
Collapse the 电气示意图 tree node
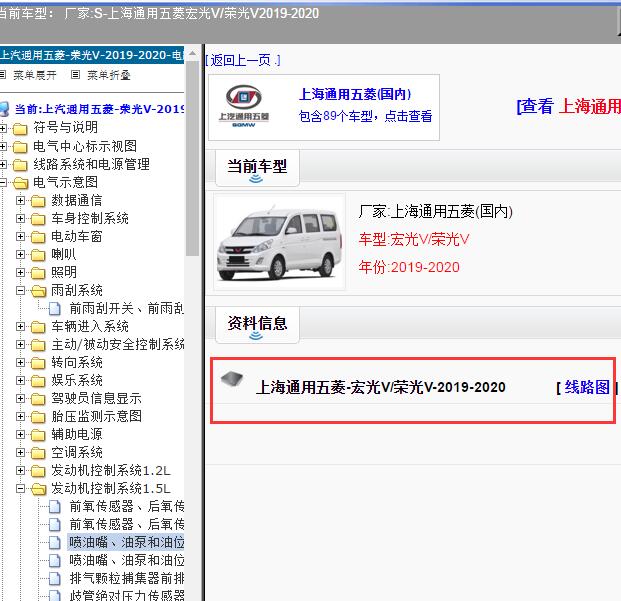click(x=3, y=183)
